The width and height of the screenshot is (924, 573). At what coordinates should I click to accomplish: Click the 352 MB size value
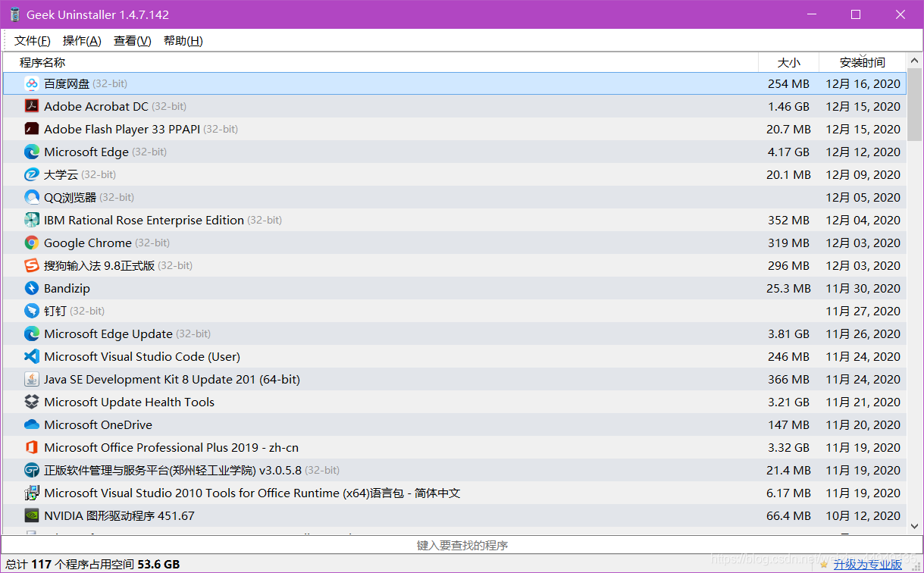788,220
